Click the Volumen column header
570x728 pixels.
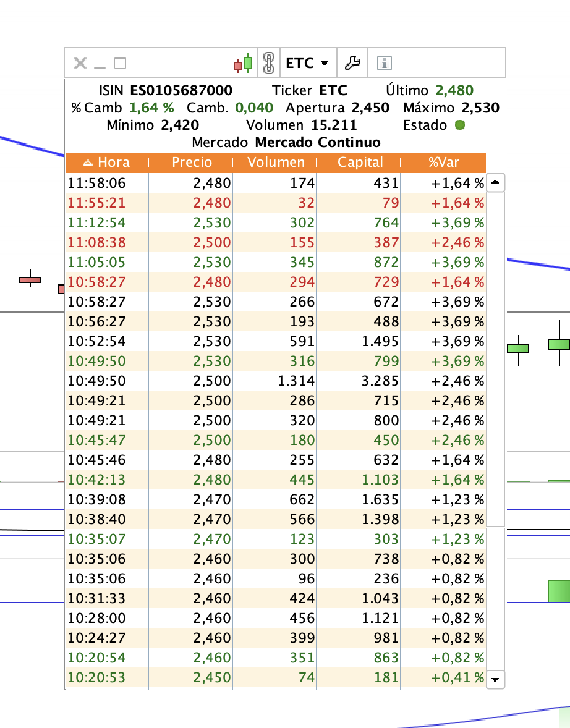276,163
